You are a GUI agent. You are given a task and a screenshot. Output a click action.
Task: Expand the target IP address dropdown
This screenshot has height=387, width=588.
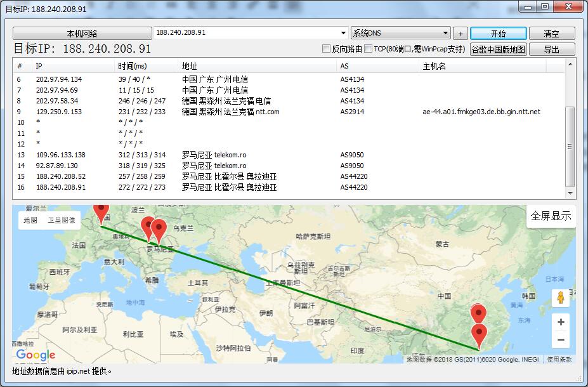[x=343, y=33]
